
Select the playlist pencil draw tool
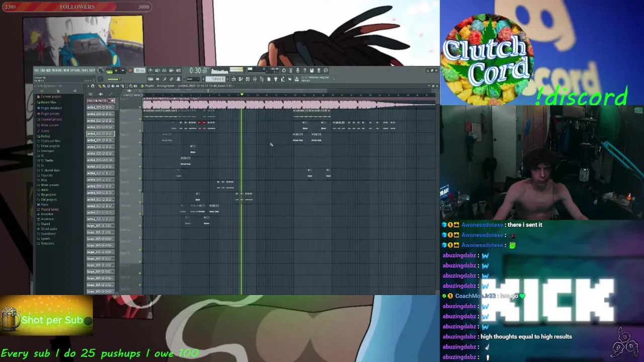point(100,86)
